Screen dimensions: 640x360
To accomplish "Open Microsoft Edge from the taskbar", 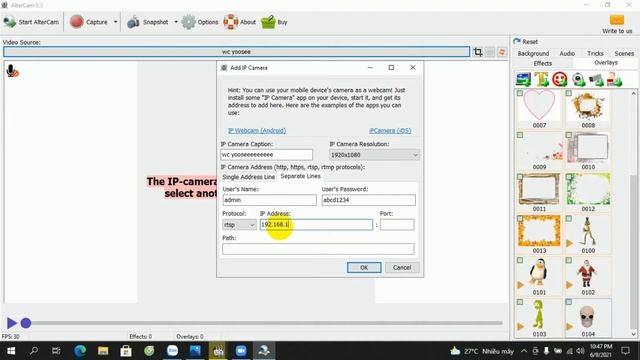I will (80, 351).
